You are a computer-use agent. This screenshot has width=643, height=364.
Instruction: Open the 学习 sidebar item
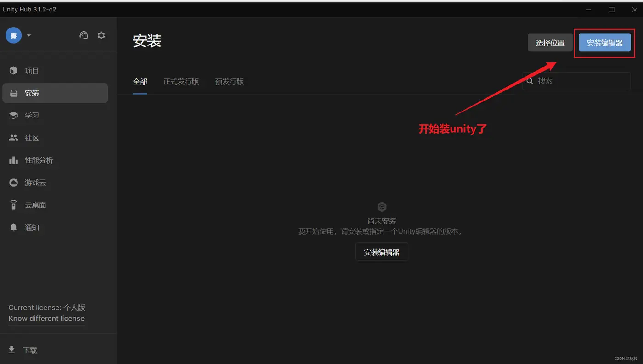coord(55,115)
